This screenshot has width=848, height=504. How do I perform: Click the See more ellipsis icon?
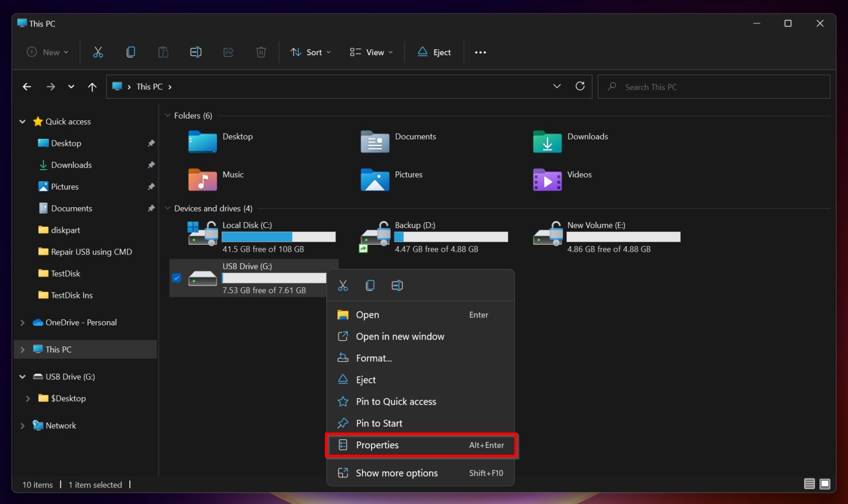480,52
